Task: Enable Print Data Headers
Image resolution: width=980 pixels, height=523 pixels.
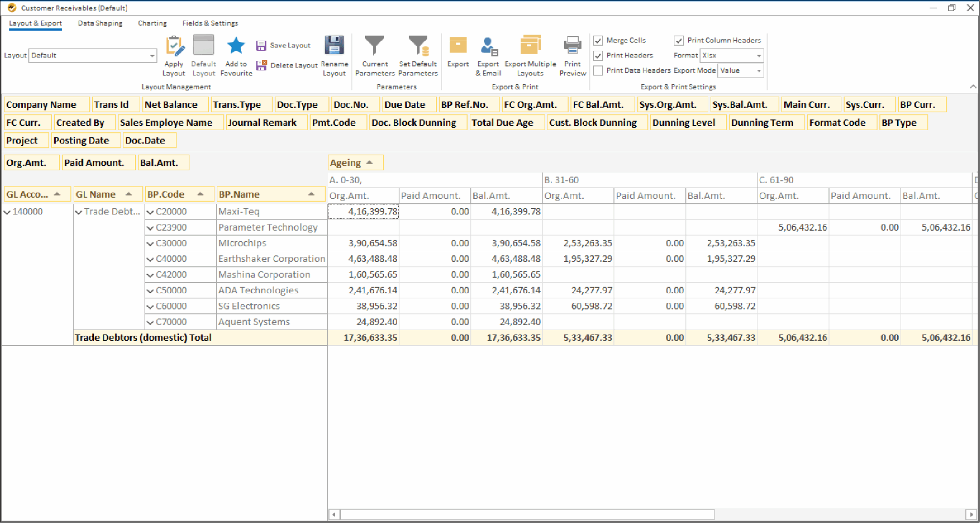Action: 598,70
